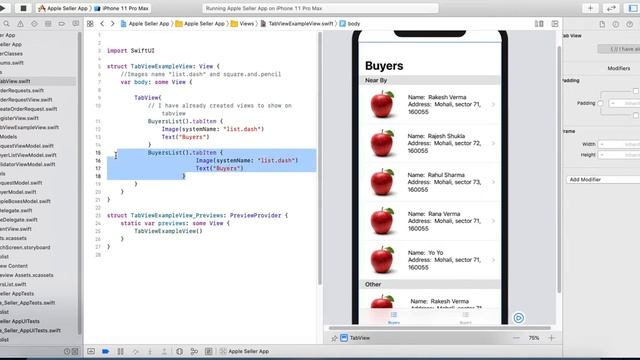The image size is (640, 360).
Task: Select Preview Assets.xcassets in navigator
Action: click(x=27, y=275)
